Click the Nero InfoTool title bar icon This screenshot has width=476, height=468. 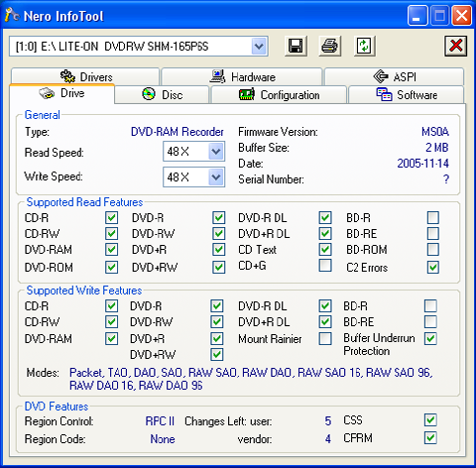(12, 15)
